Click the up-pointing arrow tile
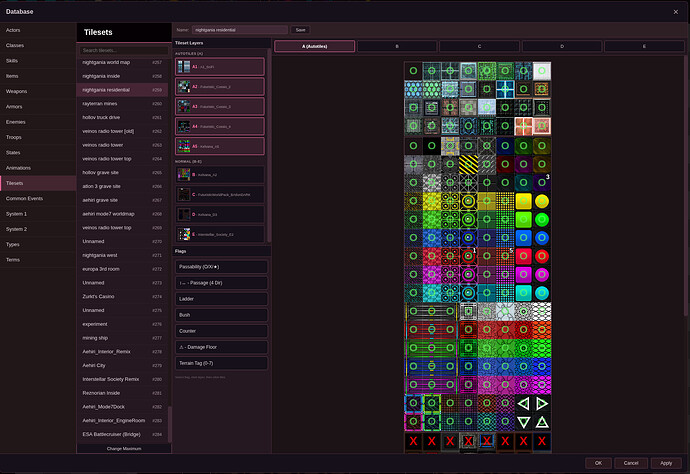 542,422
